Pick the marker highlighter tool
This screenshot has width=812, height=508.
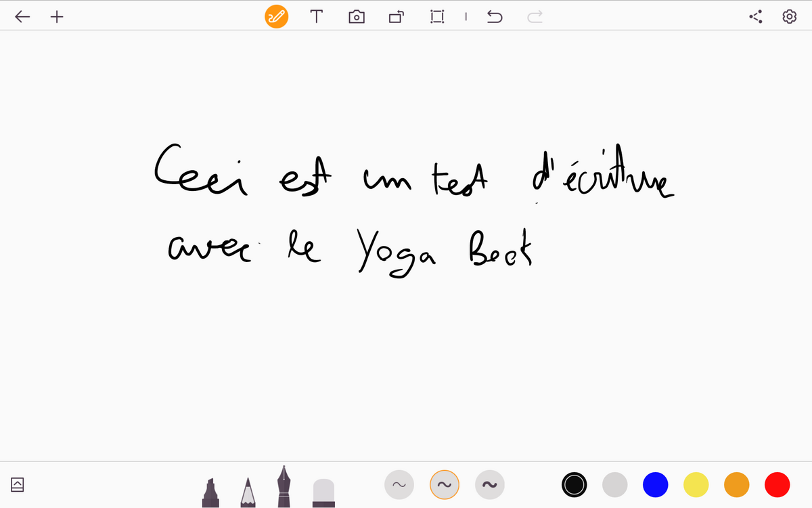tap(211, 492)
